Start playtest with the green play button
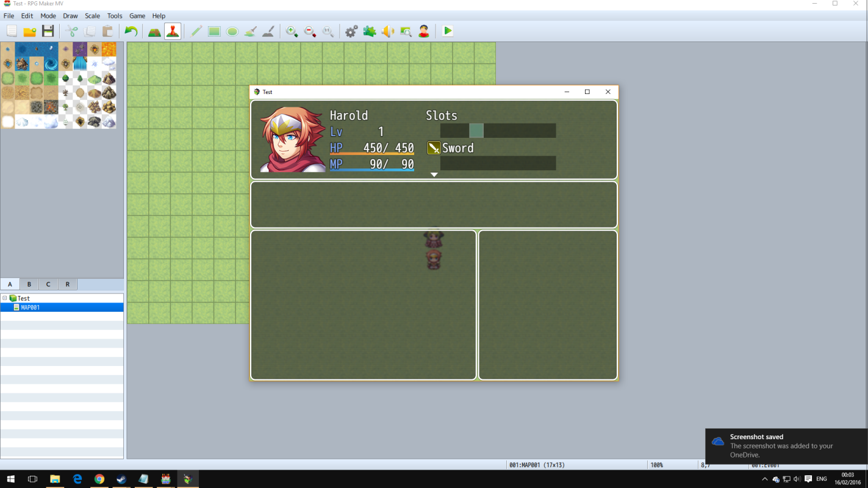This screenshot has width=868, height=488. (x=448, y=31)
